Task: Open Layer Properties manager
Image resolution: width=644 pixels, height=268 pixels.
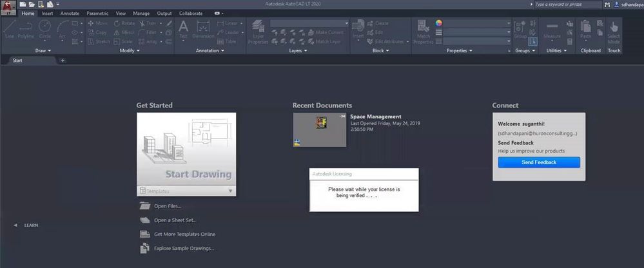Action: pos(259,32)
